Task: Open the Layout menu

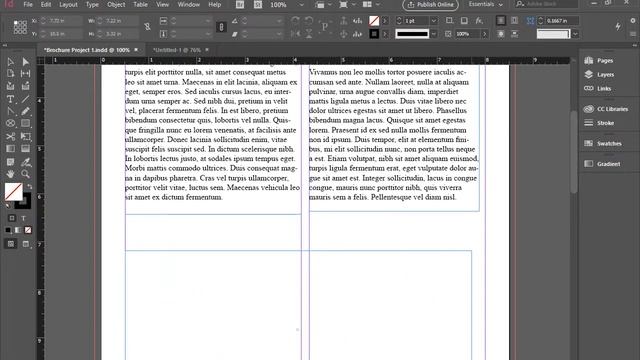Action: coord(68,5)
